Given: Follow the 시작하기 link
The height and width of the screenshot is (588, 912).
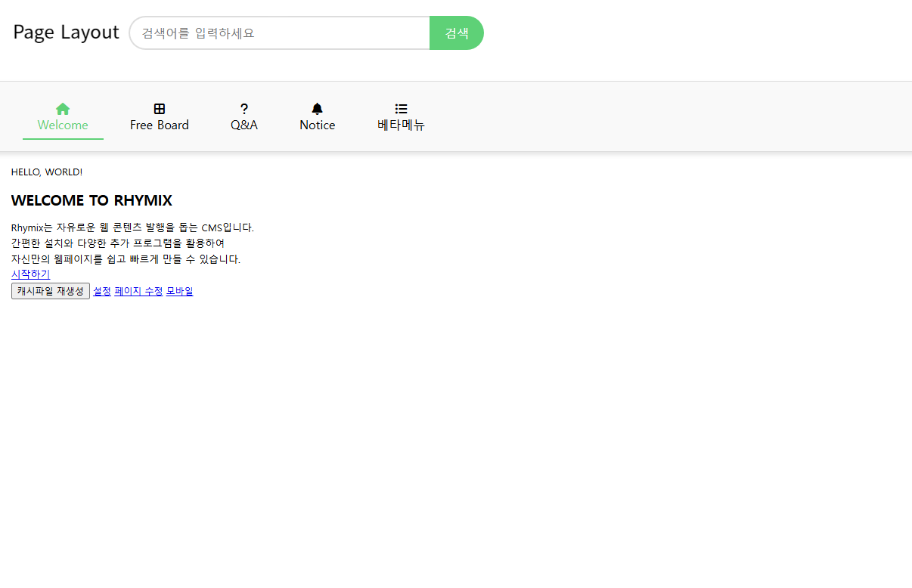Looking at the screenshot, I should 30,274.
